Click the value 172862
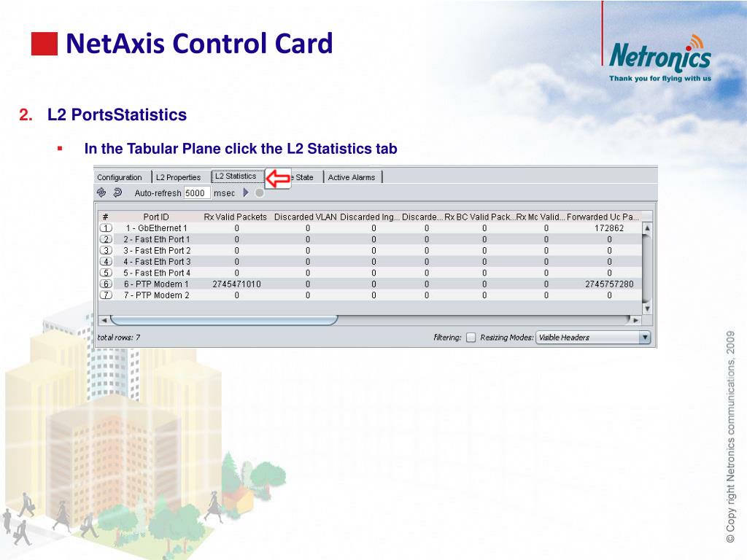 609,228
